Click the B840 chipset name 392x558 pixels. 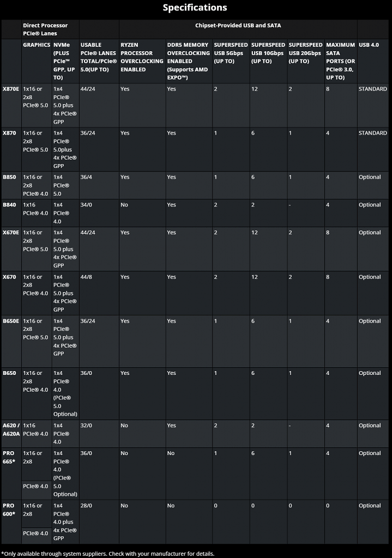tap(9, 205)
